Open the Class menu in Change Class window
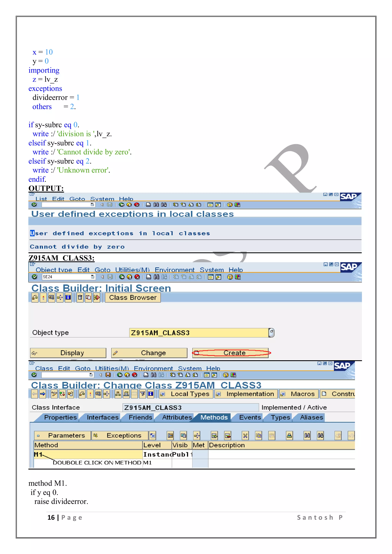The height and width of the screenshot is (554, 392). coord(44,368)
